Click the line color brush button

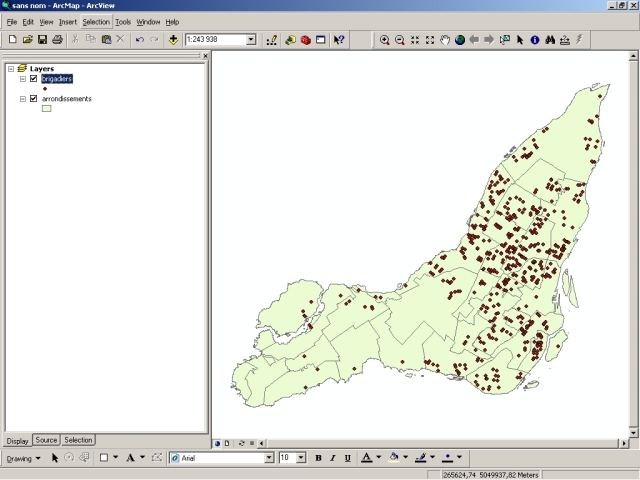(x=420, y=458)
